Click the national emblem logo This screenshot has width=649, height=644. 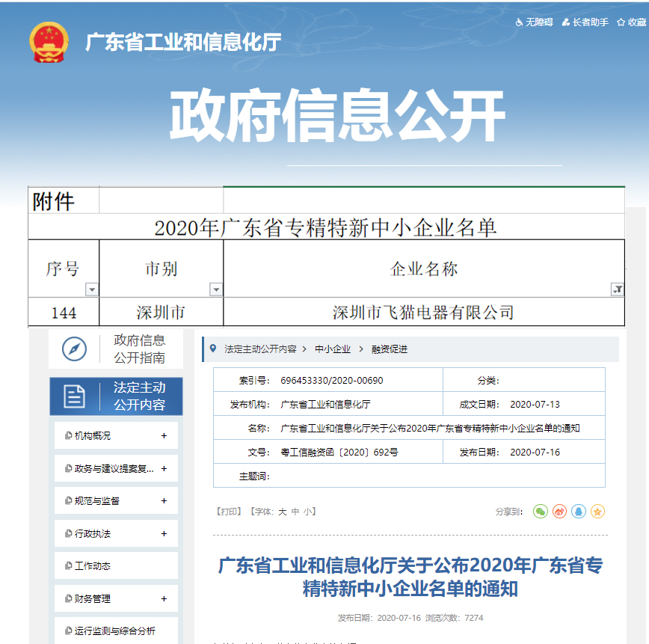pos(48,43)
